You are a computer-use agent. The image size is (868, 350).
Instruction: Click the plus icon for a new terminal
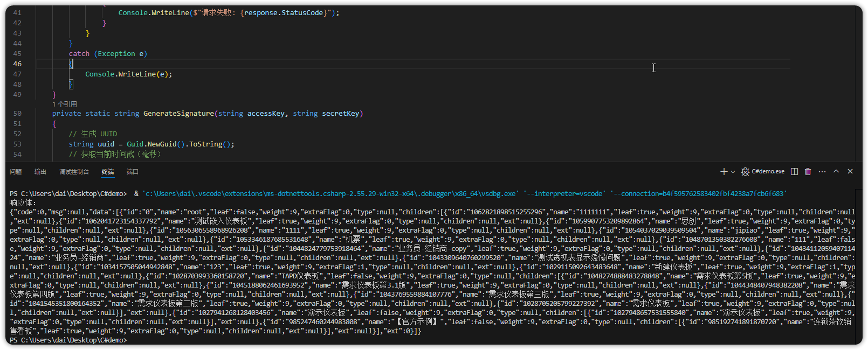[x=724, y=171]
